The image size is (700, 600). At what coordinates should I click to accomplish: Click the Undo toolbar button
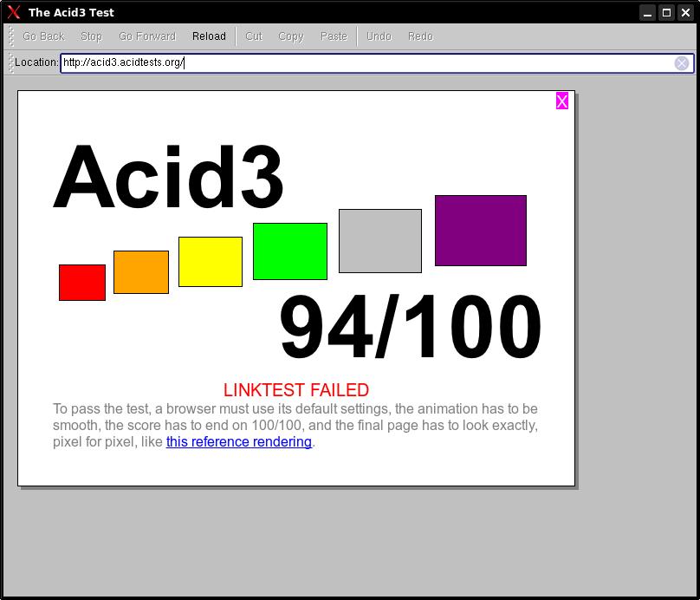(x=379, y=36)
